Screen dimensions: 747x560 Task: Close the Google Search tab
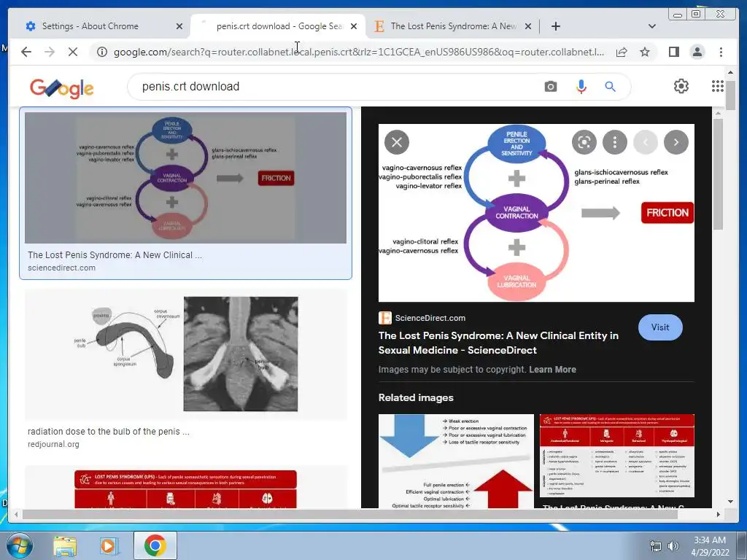pyautogui.click(x=354, y=26)
